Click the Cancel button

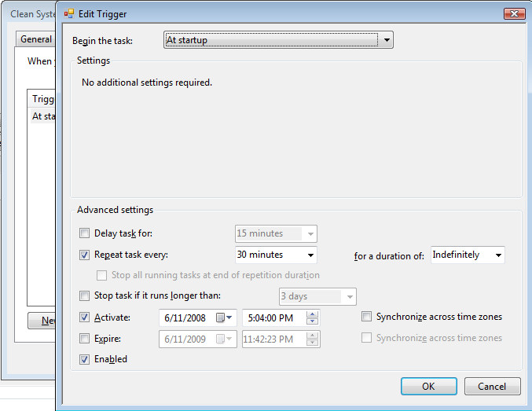(492, 387)
